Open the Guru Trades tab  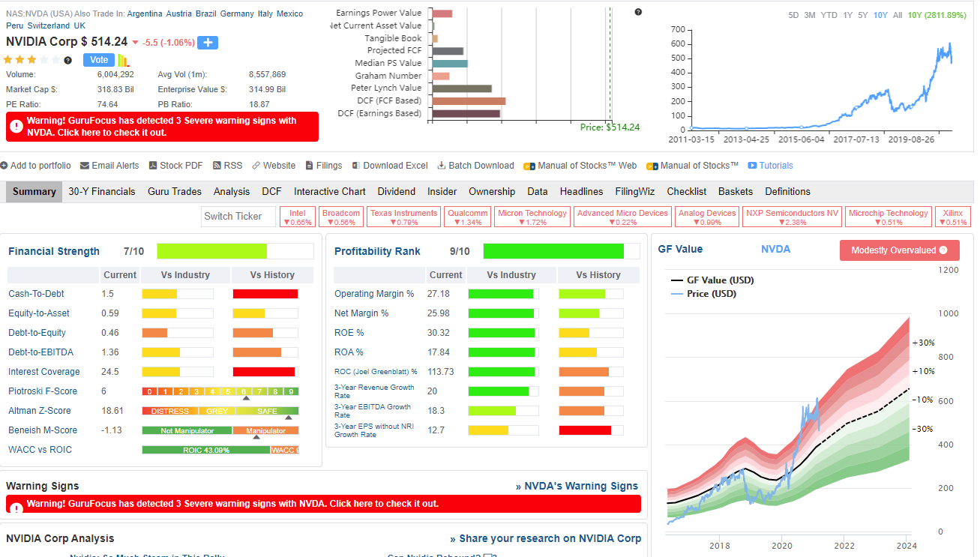tap(175, 191)
